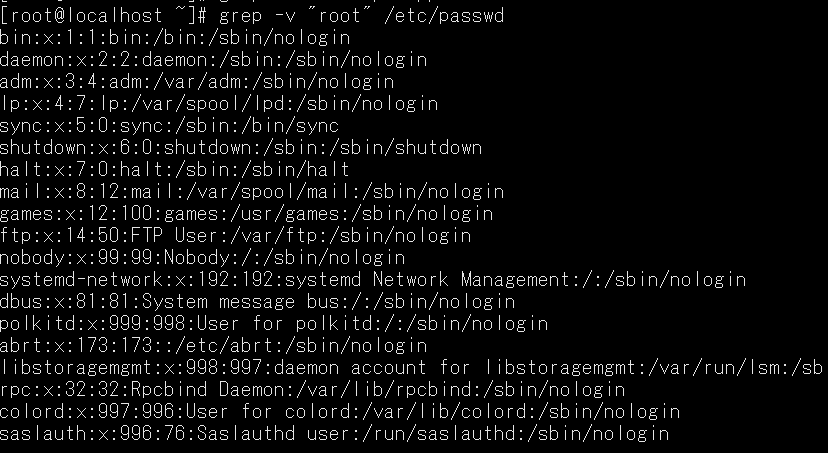Click the FTP User line
Screen dimensions: 828x453
[x=236, y=236]
